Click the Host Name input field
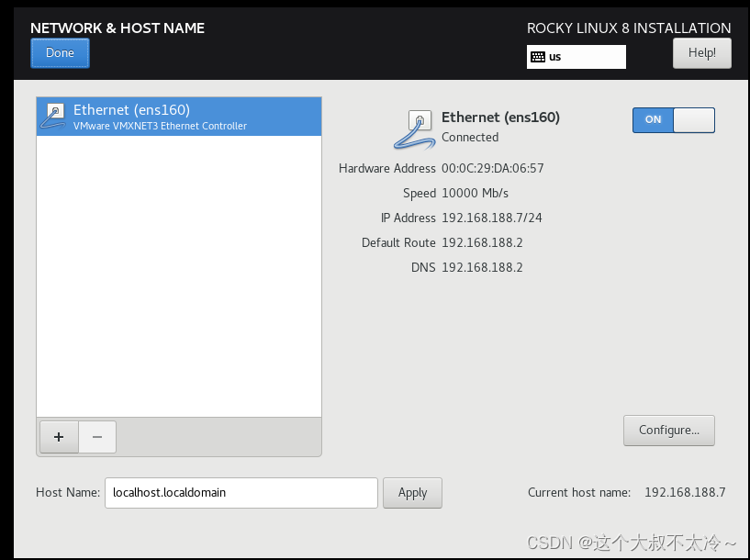Screen dimensions: 750x560 pos(241,493)
